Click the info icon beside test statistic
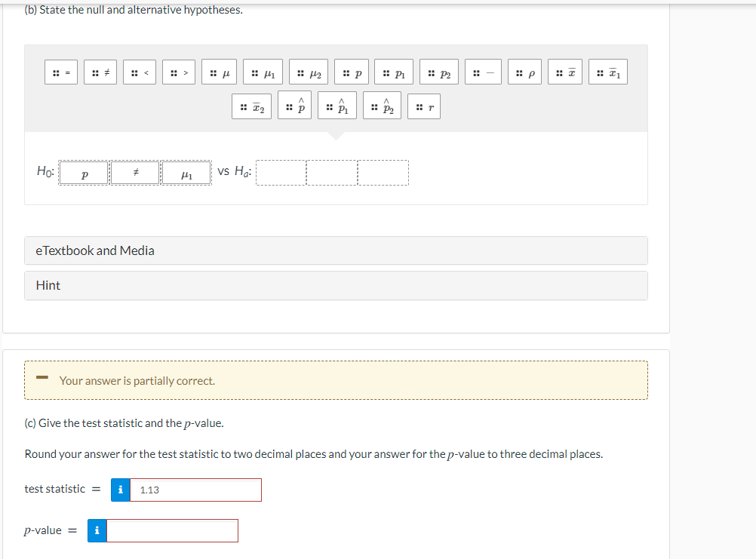Screen dimensions: 756x559 tap(121, 490)
